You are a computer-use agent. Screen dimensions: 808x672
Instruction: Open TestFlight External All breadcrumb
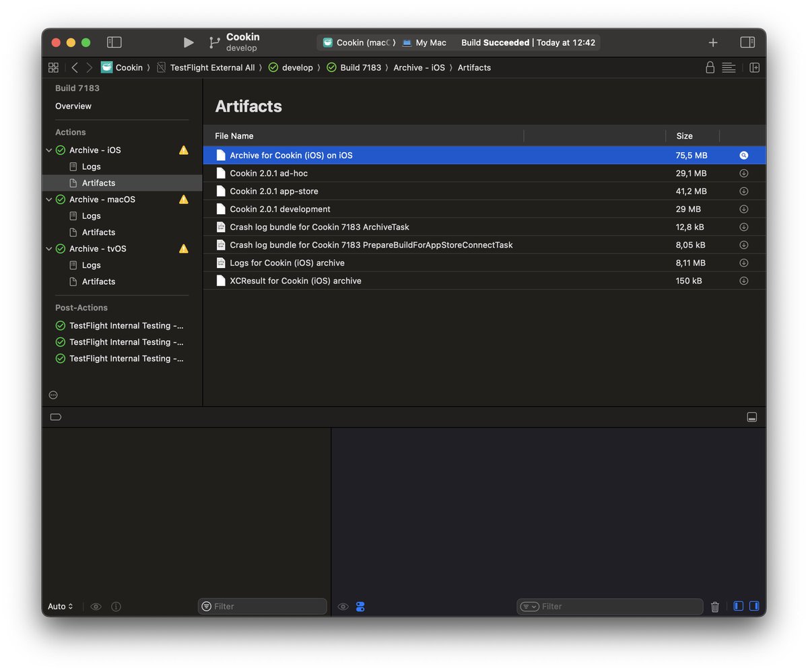205,67
